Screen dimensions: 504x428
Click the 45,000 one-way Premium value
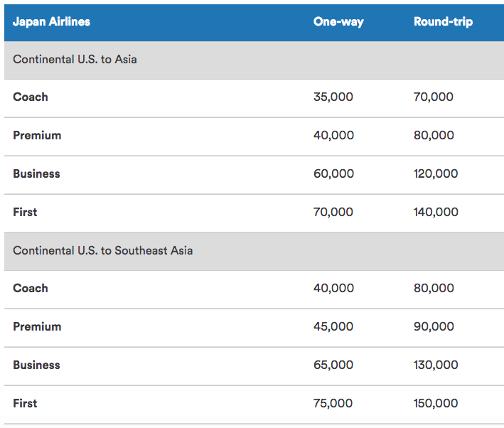click(333, 326)
